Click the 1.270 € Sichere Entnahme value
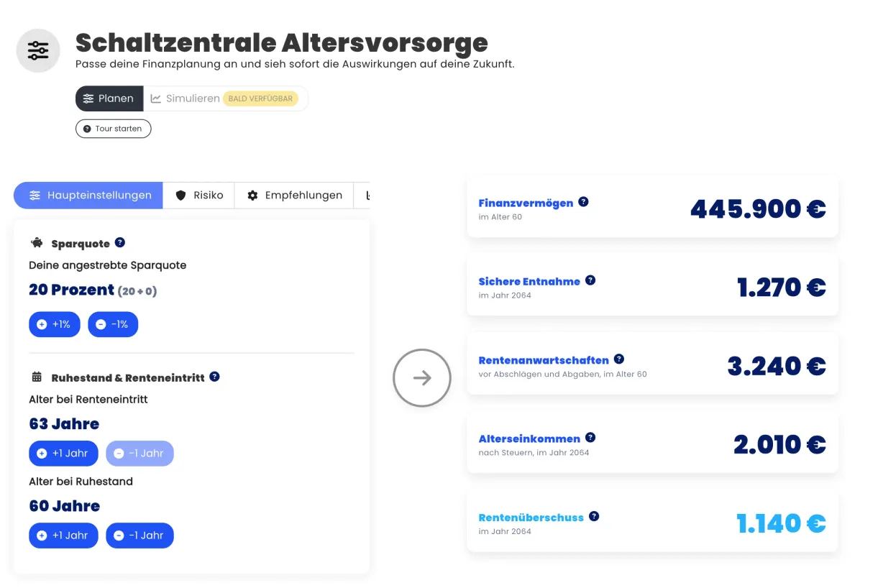Image resolution: width=883 pixels, height=588 pixels. [x=782, y=288]
